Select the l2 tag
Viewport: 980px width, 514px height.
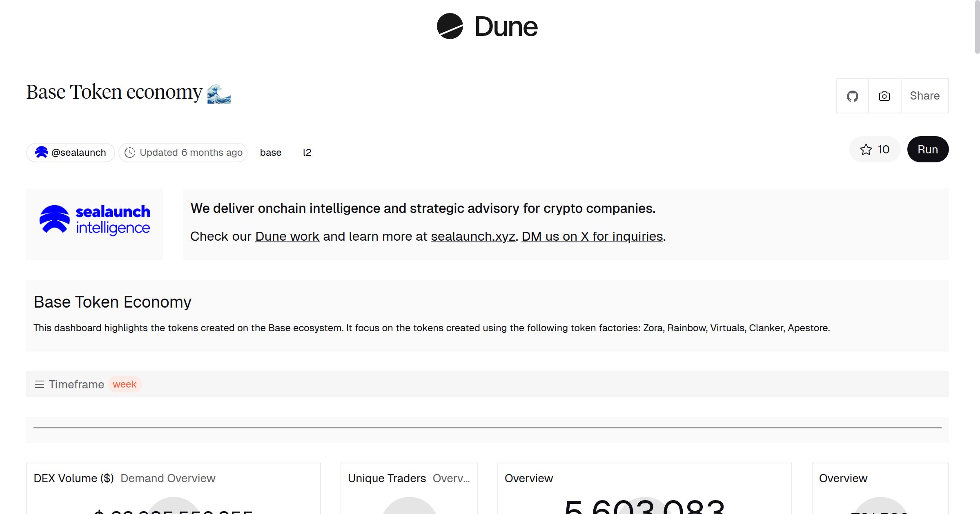pos(307,152)
